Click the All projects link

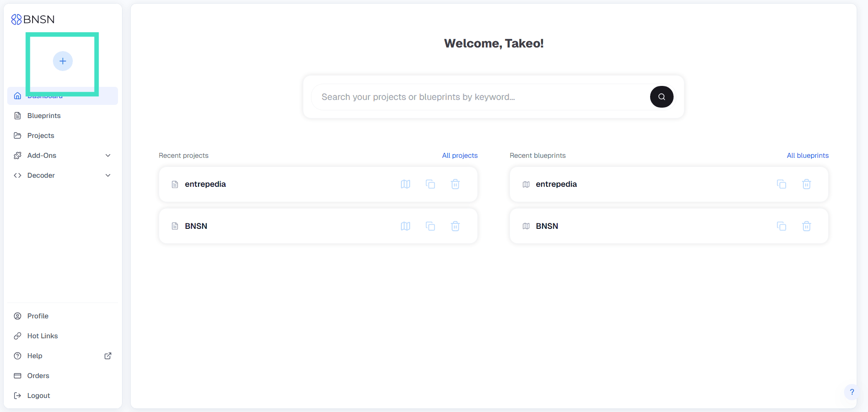pos(459,156)
